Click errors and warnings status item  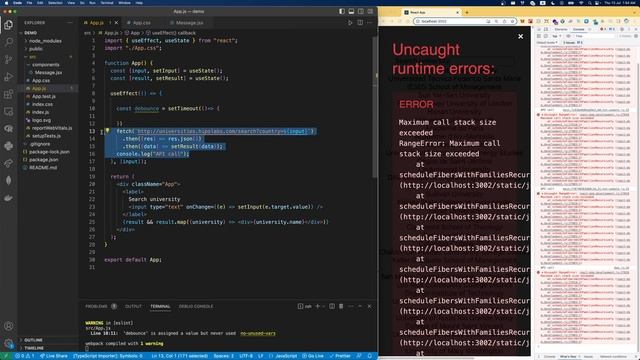(25, 356)
